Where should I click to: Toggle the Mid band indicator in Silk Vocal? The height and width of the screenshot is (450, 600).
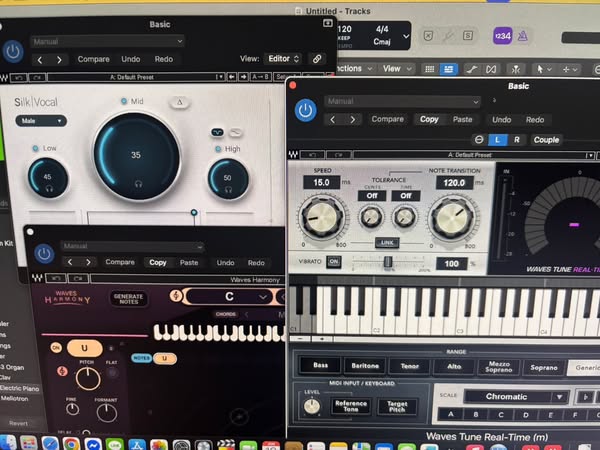pos(124,102)
